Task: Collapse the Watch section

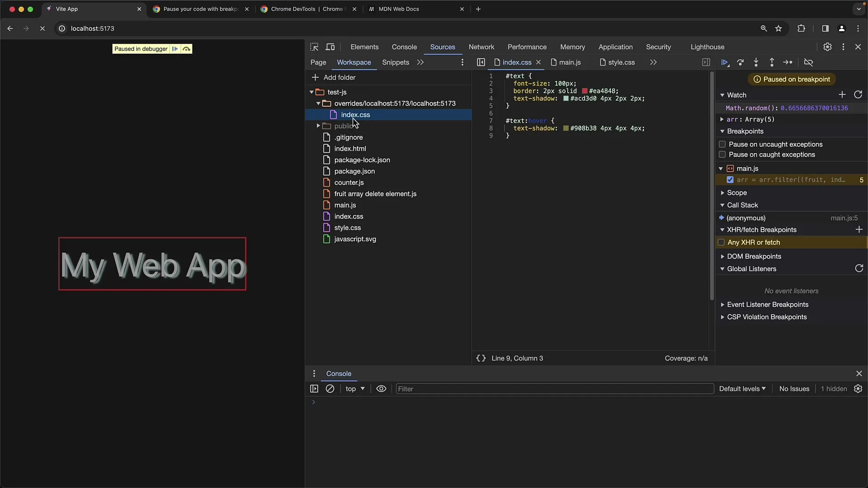Action: pyautogui.click(x=722, y=95)
